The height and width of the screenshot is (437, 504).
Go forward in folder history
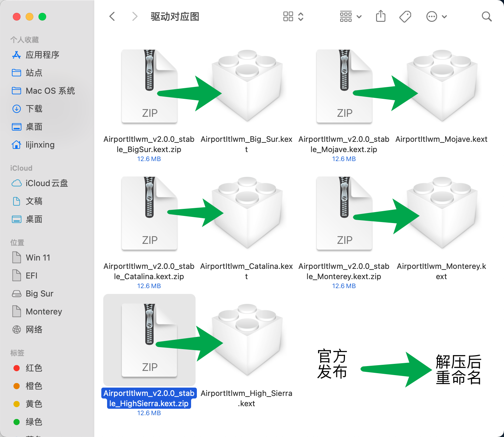135,16
